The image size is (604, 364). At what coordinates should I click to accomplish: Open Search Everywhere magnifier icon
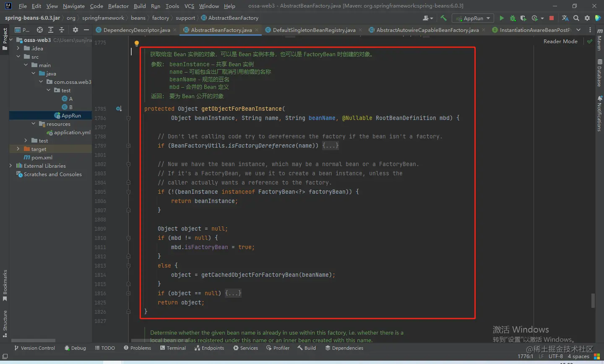[x=576, y=18]
